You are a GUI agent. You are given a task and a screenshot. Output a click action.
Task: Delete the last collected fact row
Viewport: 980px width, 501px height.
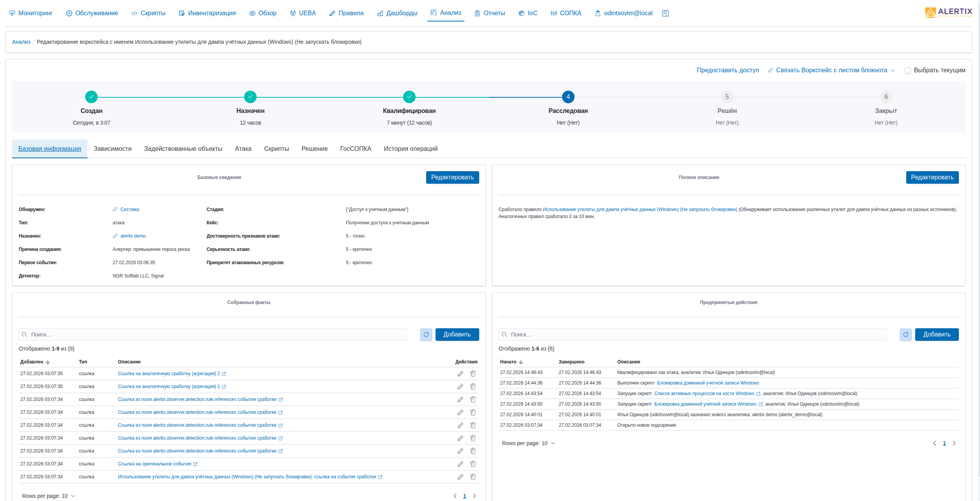point(473,477)
